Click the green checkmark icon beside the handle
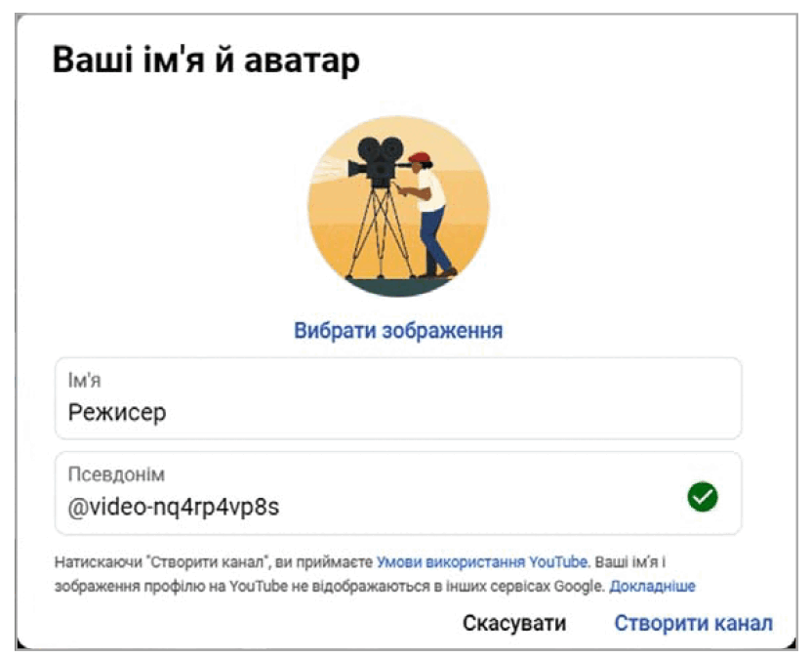This screenshot has height=657, width=812. [x=703, y=497]
